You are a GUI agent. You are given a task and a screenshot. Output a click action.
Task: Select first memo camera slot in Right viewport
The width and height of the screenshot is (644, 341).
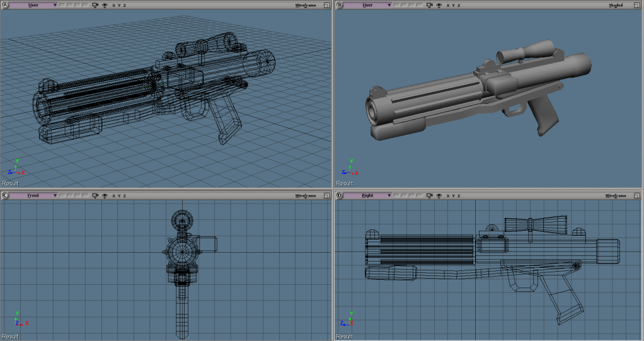(397, 195)
